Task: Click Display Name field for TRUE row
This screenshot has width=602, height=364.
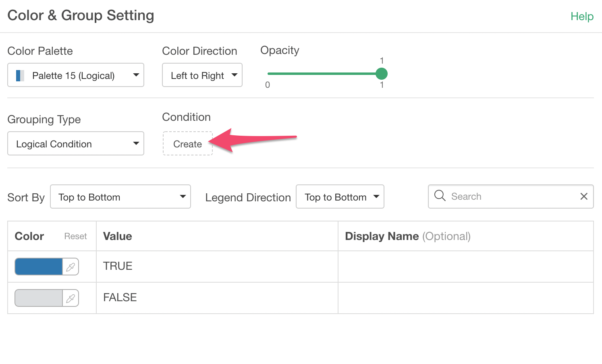Action: pos(465,267)
